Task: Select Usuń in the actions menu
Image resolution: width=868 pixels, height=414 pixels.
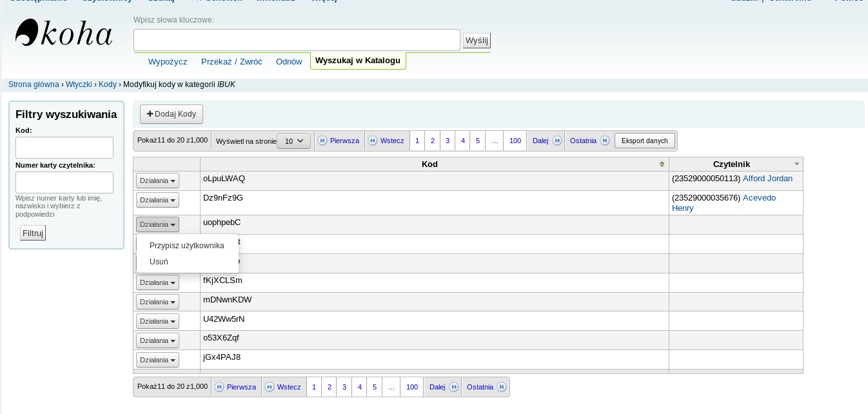Action: pos(159,262)
